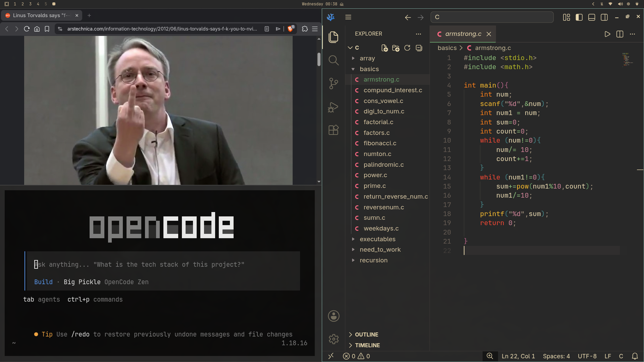Click the browser page vertical scrollbar thumb
Viewport: 644px width, 362px height.
319,59
